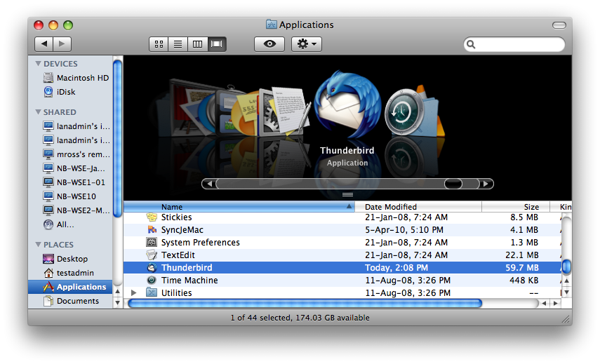Click the horizontal scrollbar blue thumb
The image size is (600, 364).
(305, 304)
